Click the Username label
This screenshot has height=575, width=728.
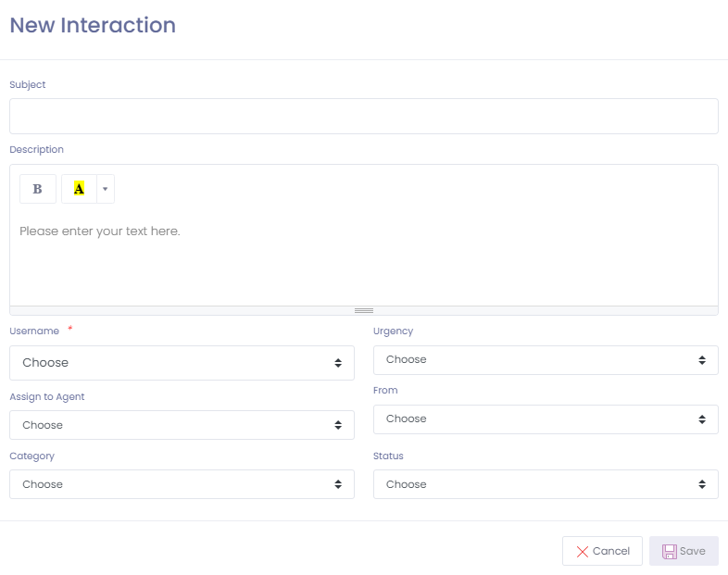click(x=34, y=331)
